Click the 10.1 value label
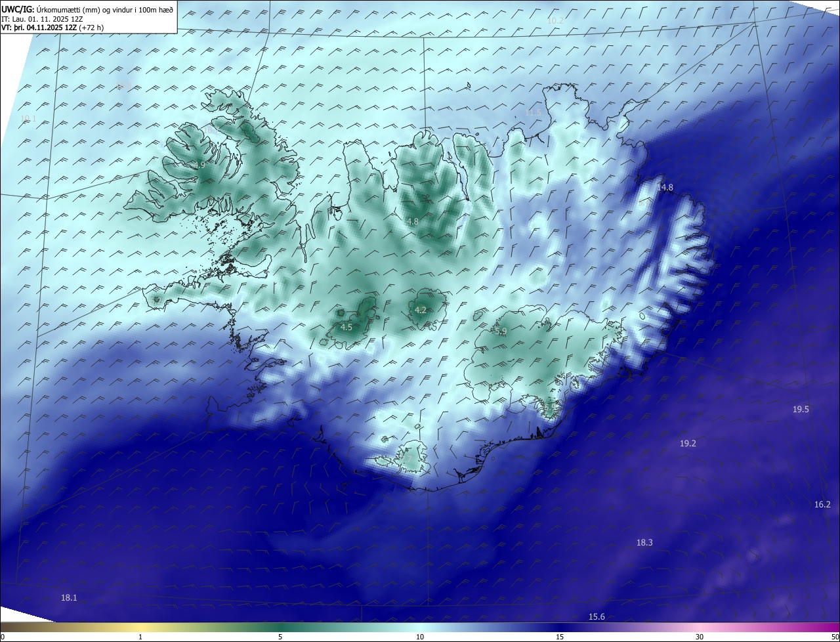Image resolution: width=840 pixels, height=642 pixels. 28,119
